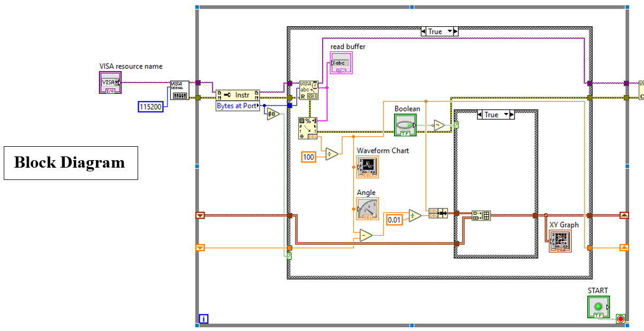Select the Angle gauge terminal
Viewport: 644px width, 331px height.
click(x=367, y=208)
